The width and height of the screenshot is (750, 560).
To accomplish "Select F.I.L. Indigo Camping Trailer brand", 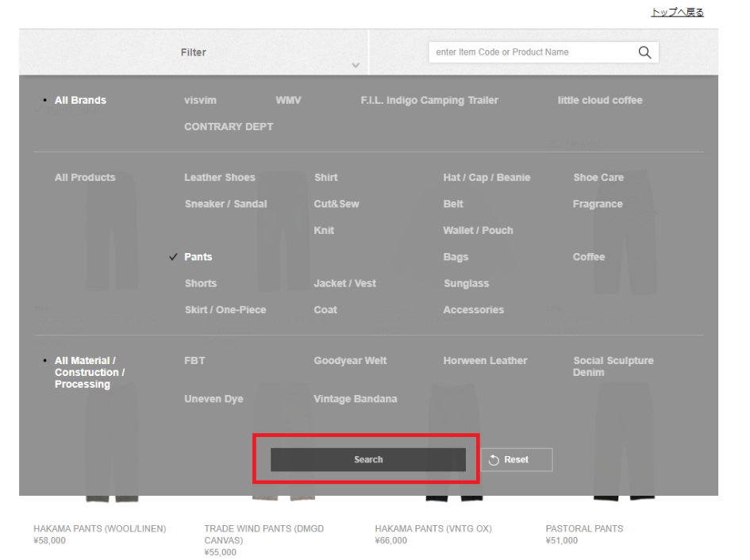I will pyautogui.click(x=429, y=101).
